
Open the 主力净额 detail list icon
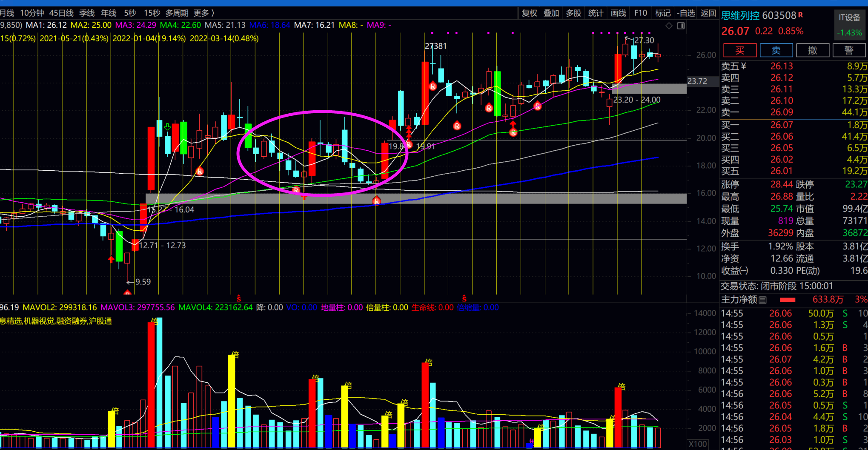click(763, 300)
